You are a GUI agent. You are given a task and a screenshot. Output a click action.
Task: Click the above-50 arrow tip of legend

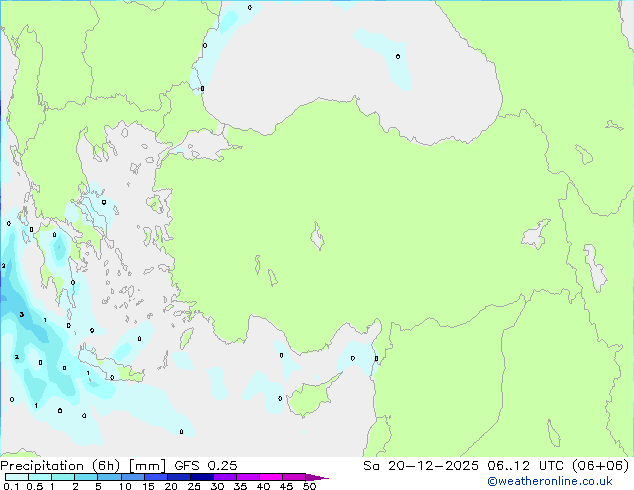pyautogui.click(x=317, y=477)
